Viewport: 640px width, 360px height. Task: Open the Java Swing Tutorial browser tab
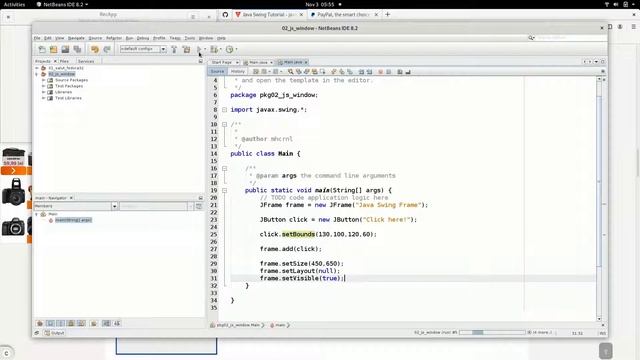click(x=269, y=14)
